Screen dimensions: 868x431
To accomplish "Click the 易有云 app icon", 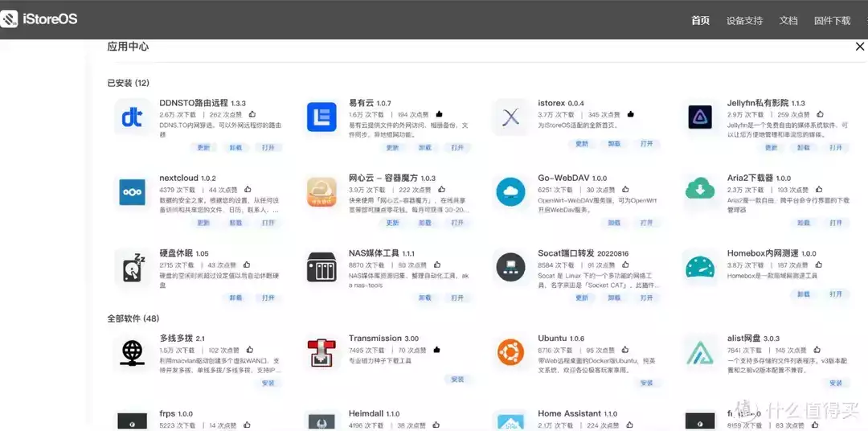I will coord(321,117).
